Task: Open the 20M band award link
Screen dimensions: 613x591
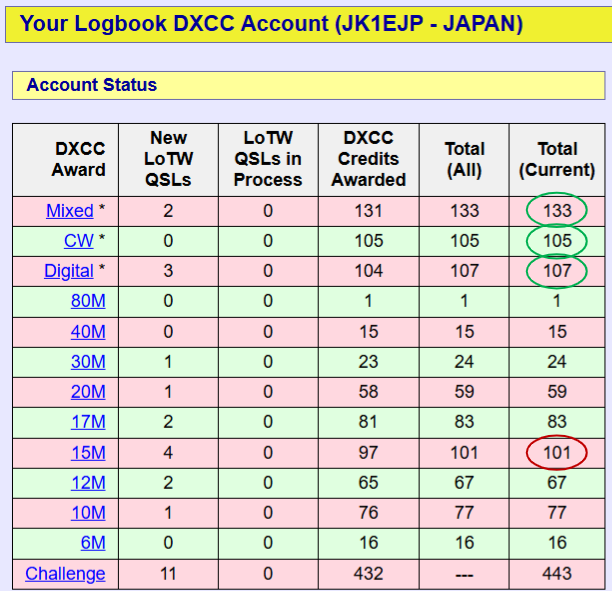Action: (88, 392)
